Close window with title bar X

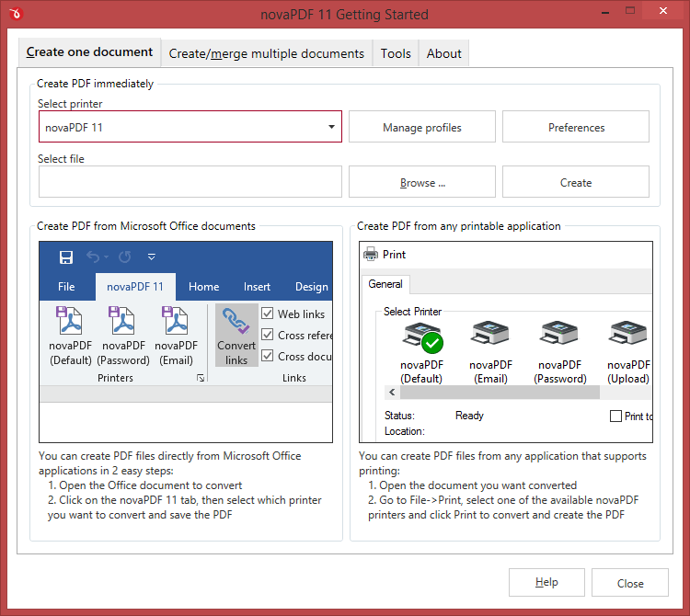662,11
